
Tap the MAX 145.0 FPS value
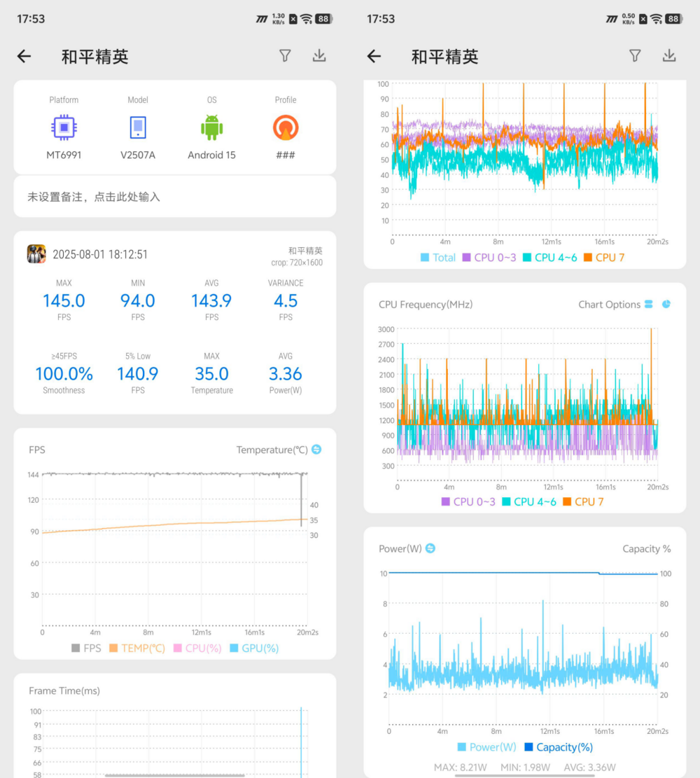click(x=64, y=300)
